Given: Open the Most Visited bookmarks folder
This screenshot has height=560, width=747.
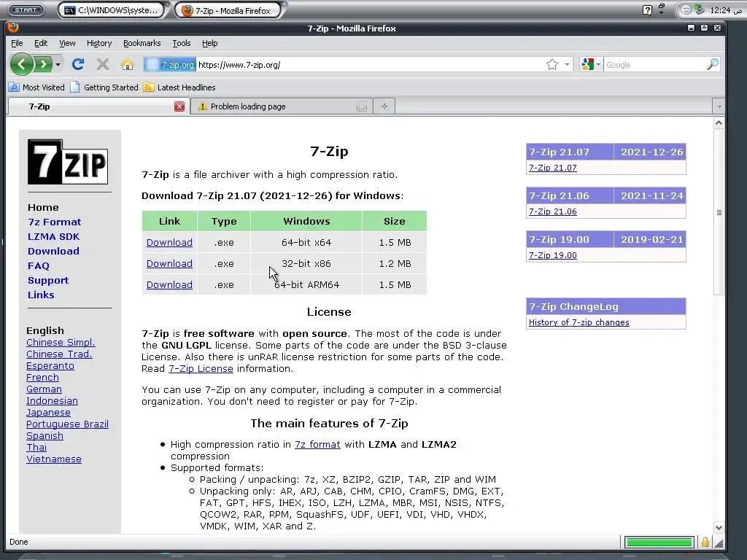Looking at the screenshot, I should pyautogui.click(x=36, y=87).
